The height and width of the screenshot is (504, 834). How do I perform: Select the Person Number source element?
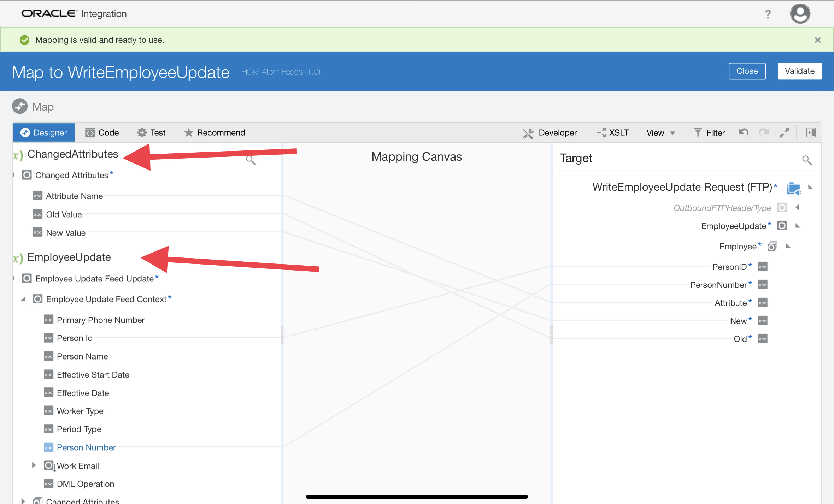point(86,447)
